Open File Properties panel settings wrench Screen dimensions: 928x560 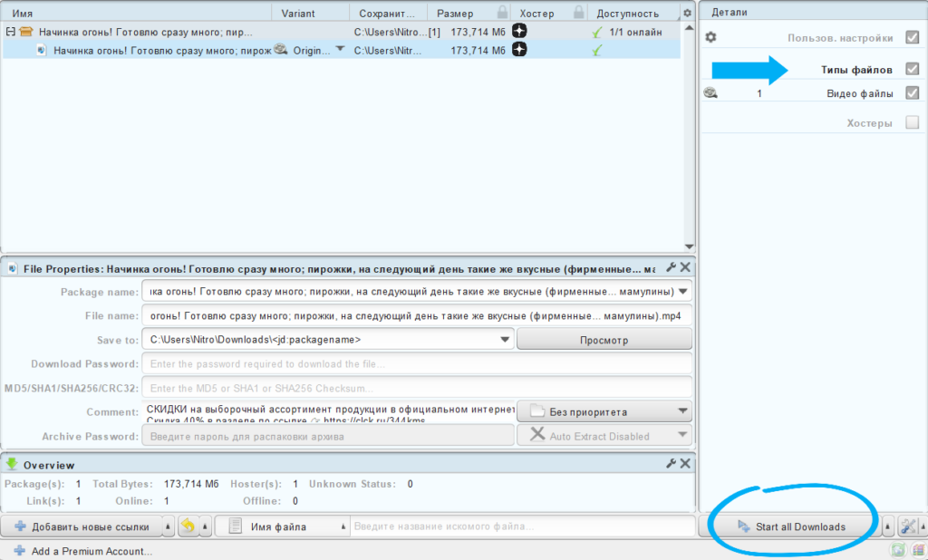pos(672,267)
